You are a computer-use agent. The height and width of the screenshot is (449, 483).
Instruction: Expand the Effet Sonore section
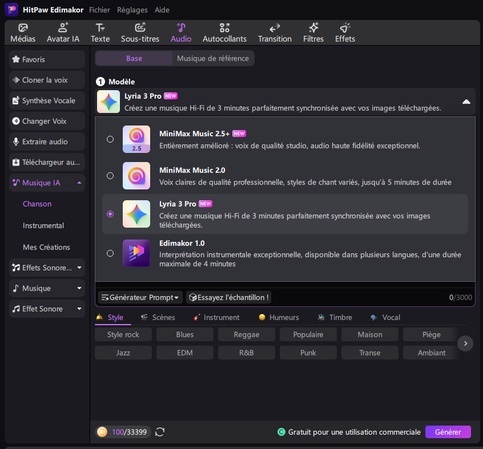point(47,309)
